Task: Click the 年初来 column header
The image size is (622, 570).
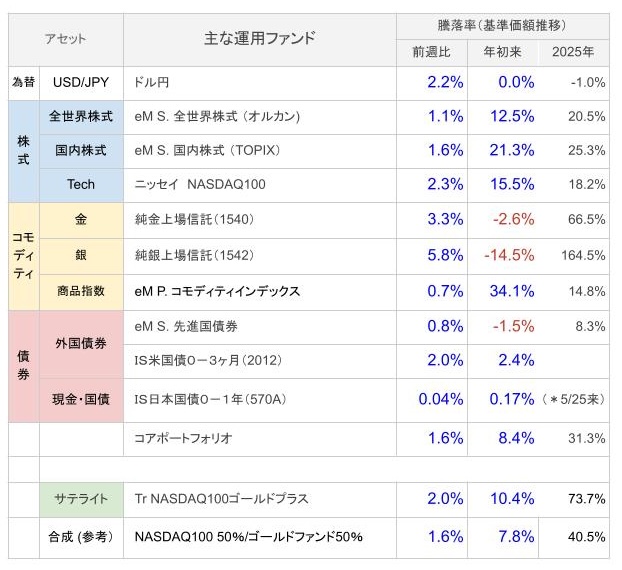Action: click(503, 52)
